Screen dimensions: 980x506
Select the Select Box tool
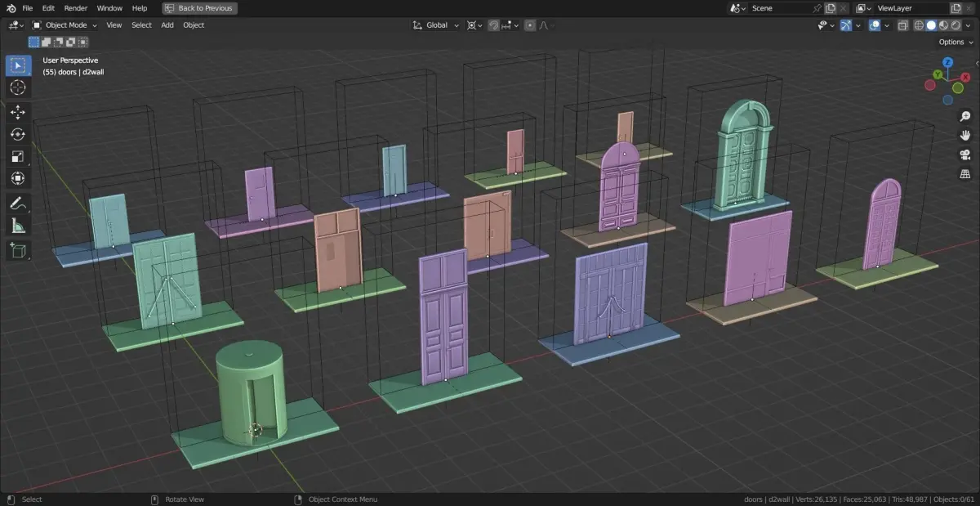pos(17,65)
